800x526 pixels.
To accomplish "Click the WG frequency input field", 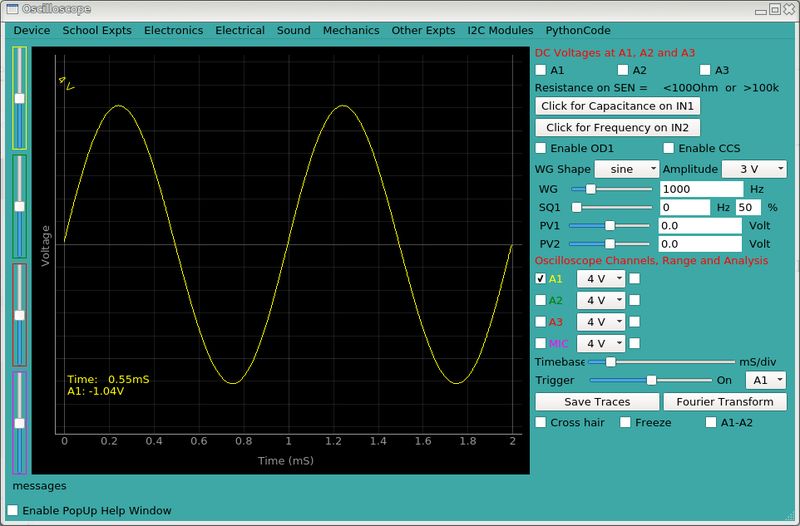I will coord(702,189).
